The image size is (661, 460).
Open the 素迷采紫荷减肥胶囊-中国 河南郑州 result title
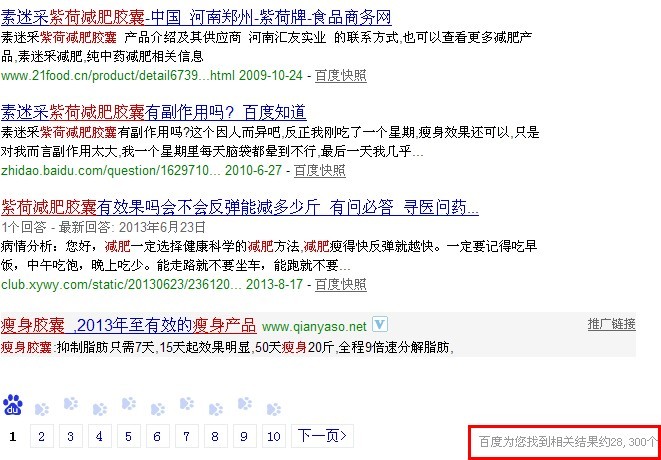[x=196, y=18]
